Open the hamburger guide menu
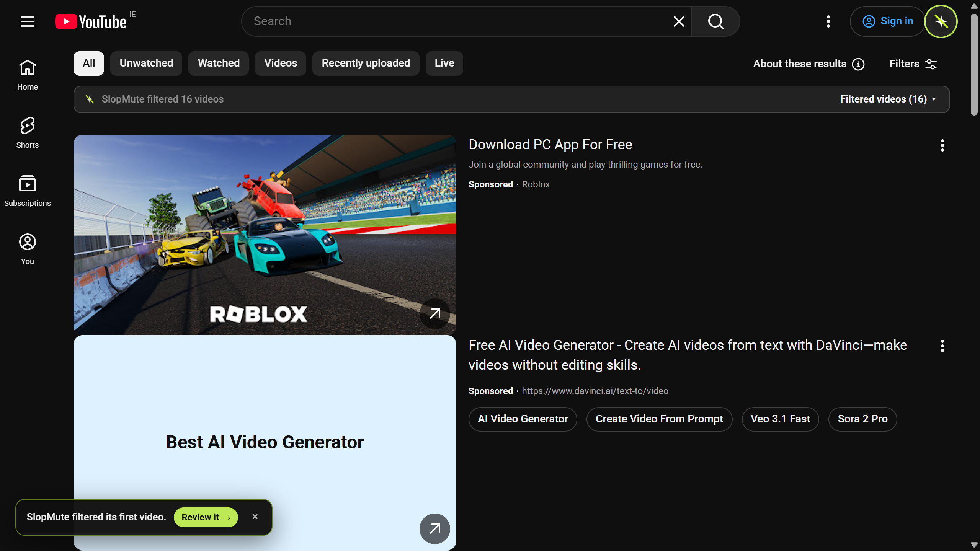 (28, 21)
